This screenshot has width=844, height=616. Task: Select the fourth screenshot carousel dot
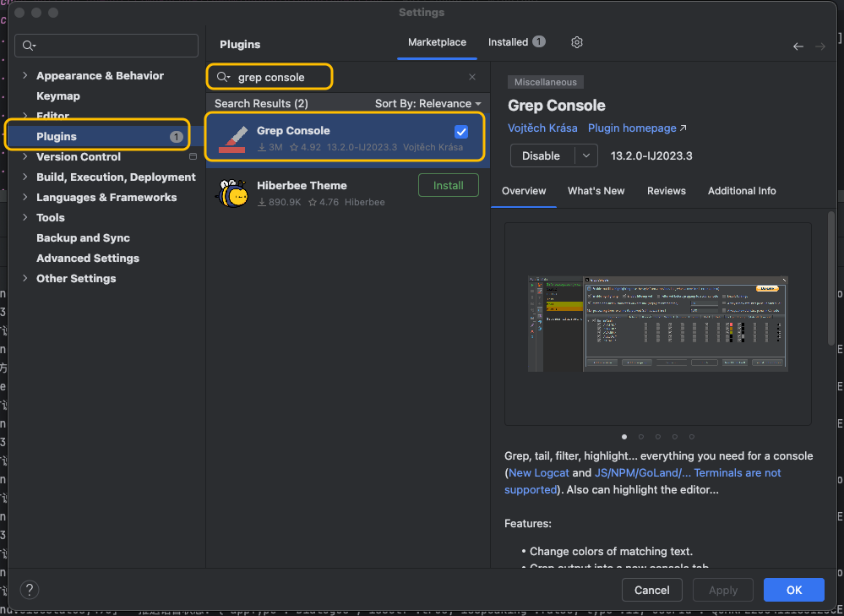pos(675,437)
